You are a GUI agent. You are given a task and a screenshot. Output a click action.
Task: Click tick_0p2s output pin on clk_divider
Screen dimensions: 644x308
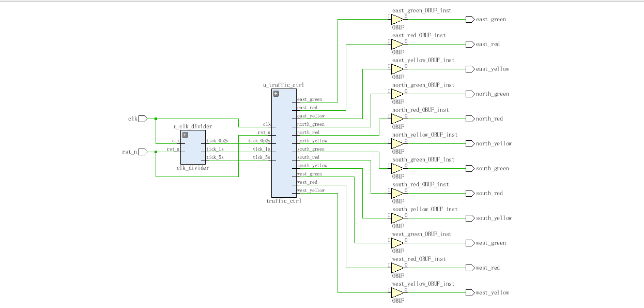pos(217,141)
